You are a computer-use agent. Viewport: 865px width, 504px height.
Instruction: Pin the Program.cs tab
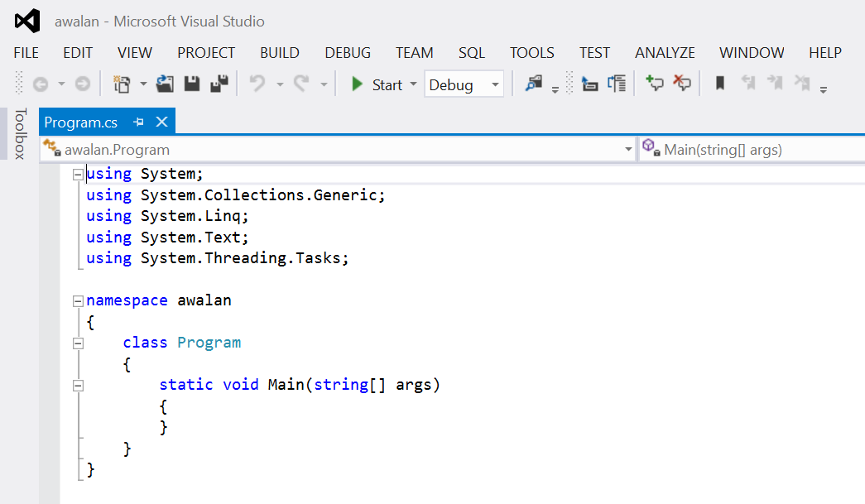(138, 122)
